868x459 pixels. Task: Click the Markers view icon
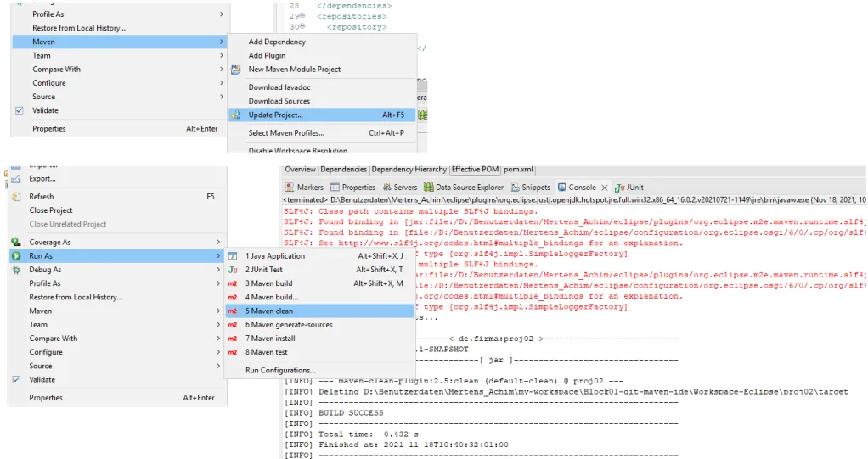tap(289, 188)
